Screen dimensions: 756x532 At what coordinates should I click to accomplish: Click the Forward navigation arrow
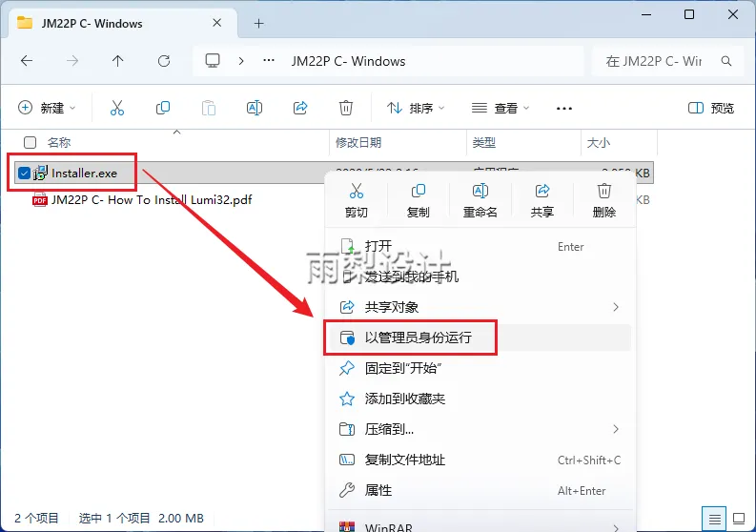click(72, 61)
